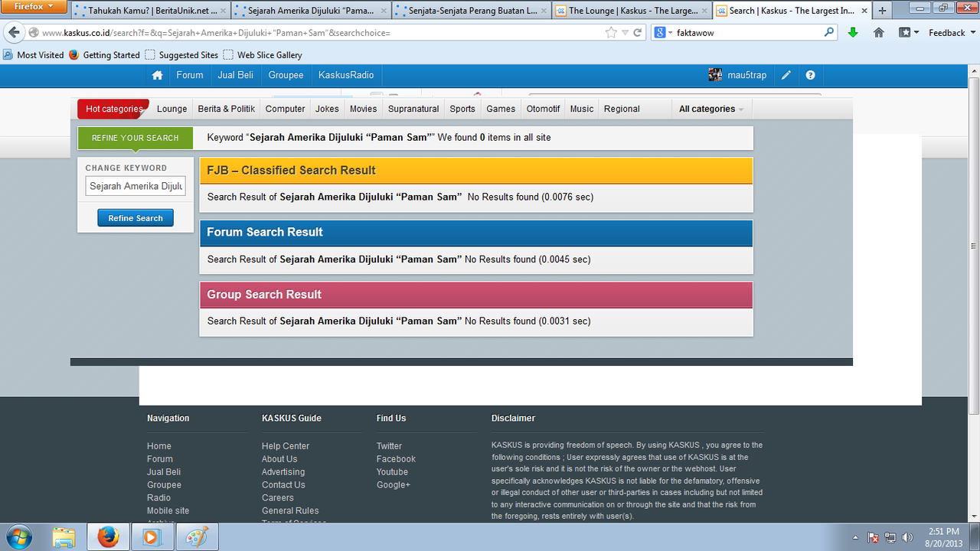
Task: Select Hot categories tab
Action: pos(113,109)
